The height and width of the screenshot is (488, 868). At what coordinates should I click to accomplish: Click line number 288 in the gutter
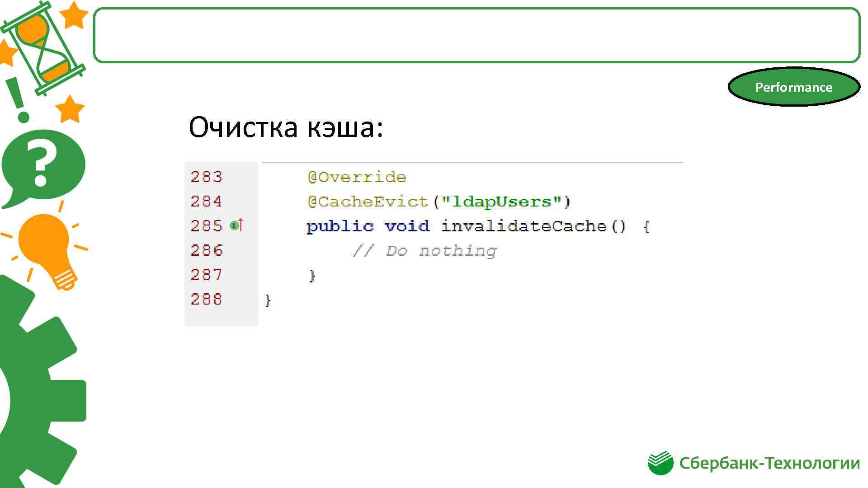[206, 299]
